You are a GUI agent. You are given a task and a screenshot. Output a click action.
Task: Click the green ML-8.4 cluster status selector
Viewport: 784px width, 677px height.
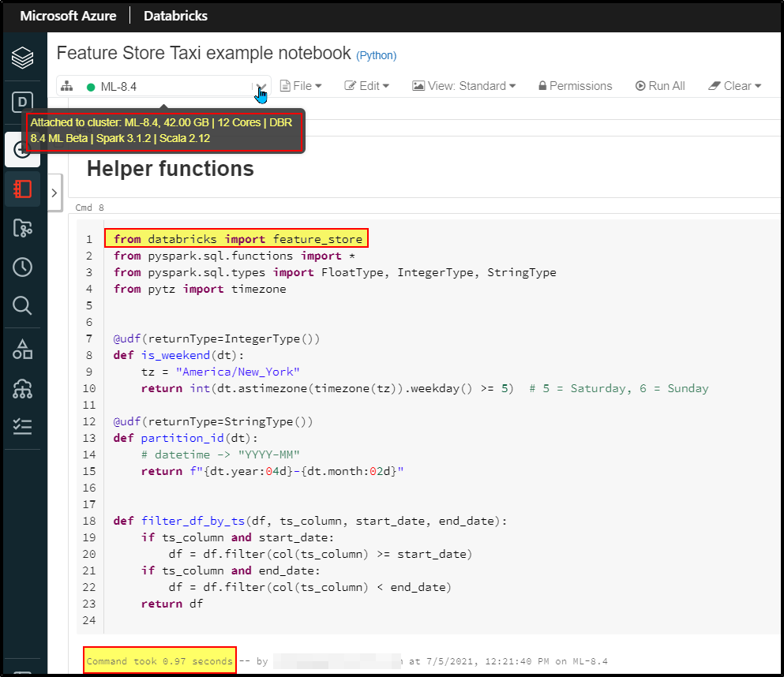pyautogui.click(x=163, y=87)
